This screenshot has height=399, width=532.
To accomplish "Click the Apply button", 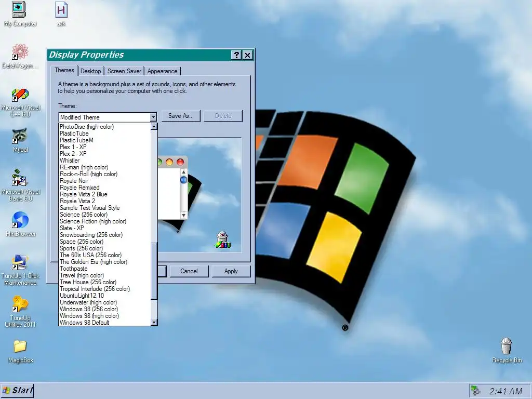I will pos(231,271).
